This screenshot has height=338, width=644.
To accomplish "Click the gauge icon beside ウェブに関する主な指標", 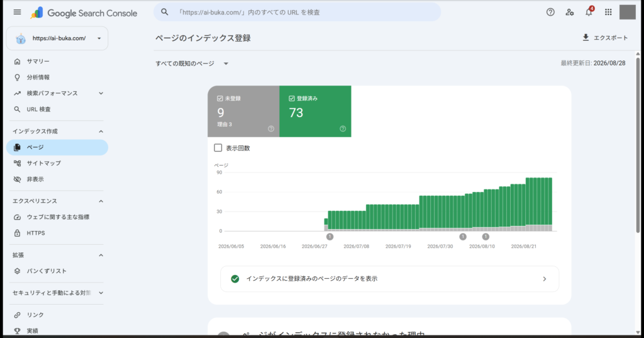I will (x=17, y=217).
